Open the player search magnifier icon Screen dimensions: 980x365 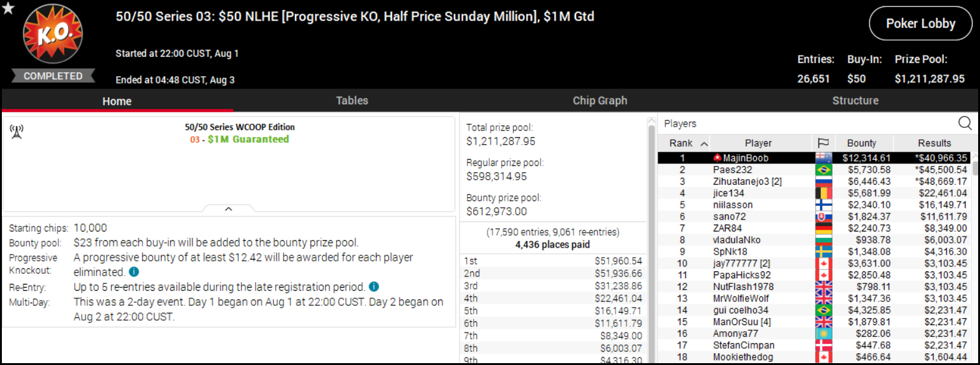pyautogui.click(x=964, y=123)
